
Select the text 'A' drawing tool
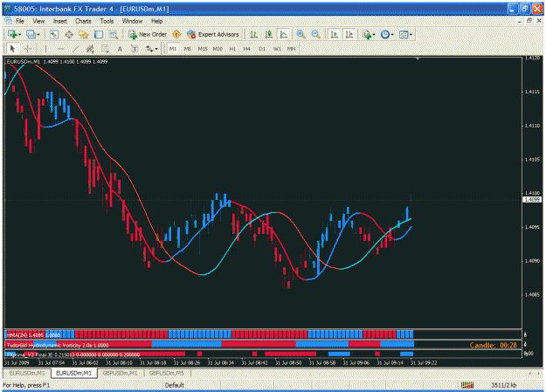[x=120, y=49]
